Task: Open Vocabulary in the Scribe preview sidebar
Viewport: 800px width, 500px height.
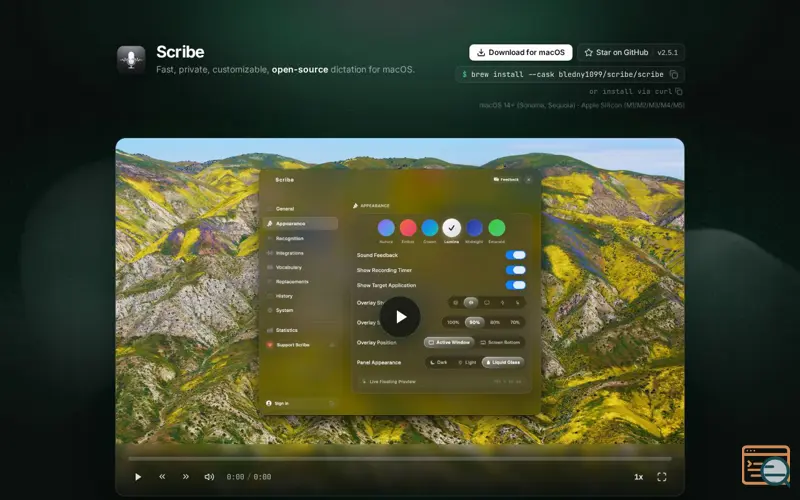Action: coord(288,267)
